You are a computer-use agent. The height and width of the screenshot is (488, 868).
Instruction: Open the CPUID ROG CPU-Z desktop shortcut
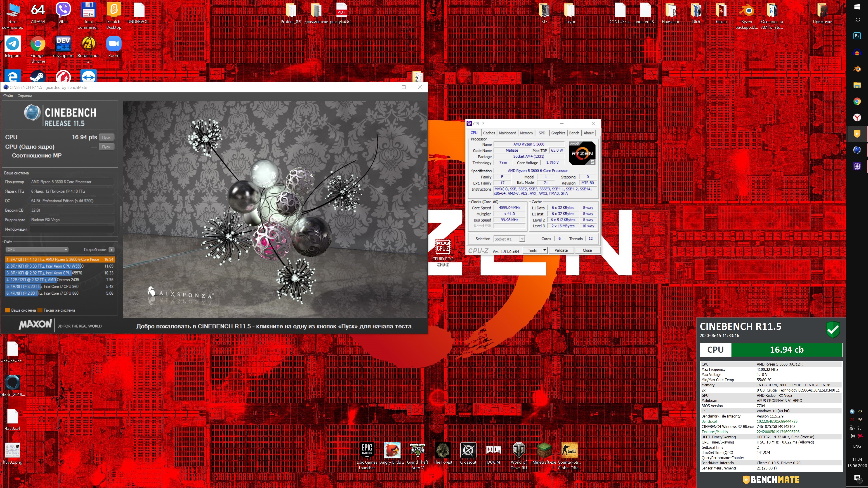(443, 253)
